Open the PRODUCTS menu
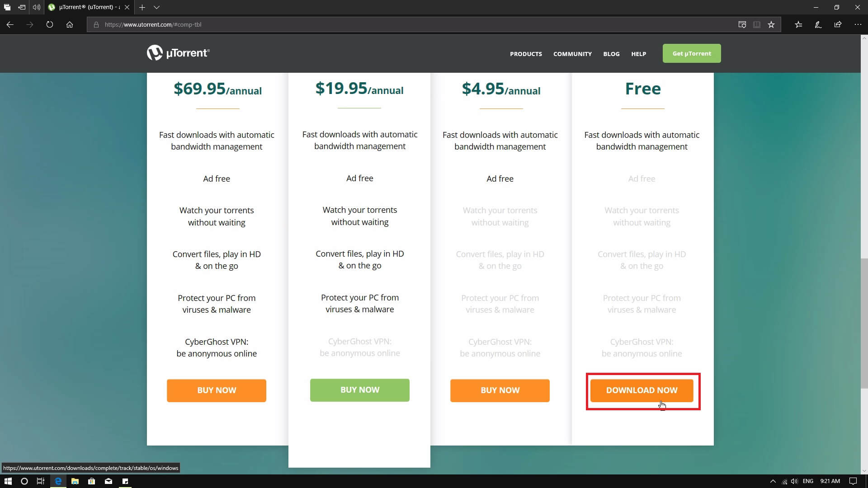This screenshot has width=868, height=488. pyautogui.click(x=526, y=54)
